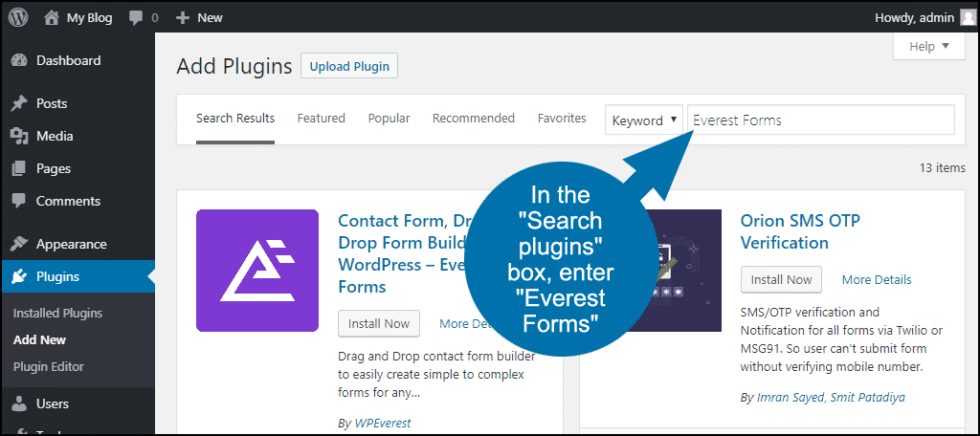Open the Contact Form Everest Forms title link
The height and width of the screenshot is (436, 980).
click(x=400, y=253)
